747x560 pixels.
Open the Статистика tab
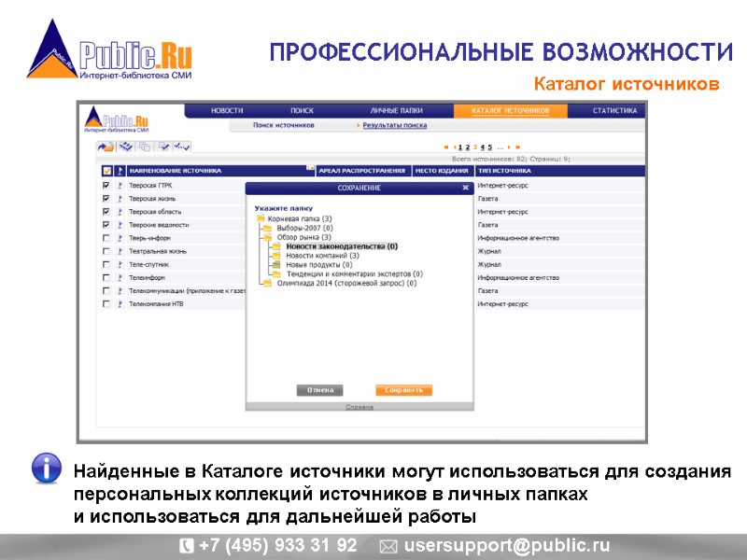614,110
